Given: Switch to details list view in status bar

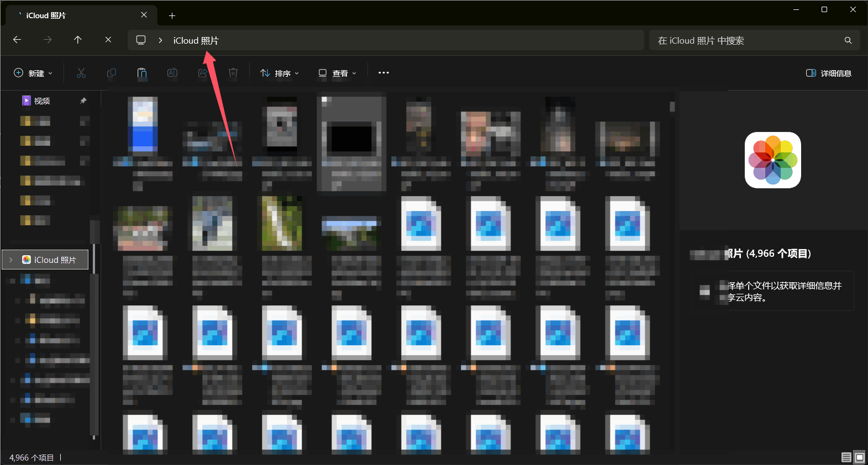Looking at the screenshot, I should [846, 457].
